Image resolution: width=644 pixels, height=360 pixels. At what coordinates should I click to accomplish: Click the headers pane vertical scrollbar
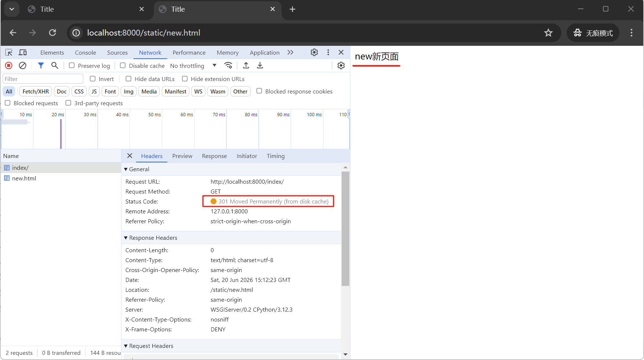tap(345, 228)
